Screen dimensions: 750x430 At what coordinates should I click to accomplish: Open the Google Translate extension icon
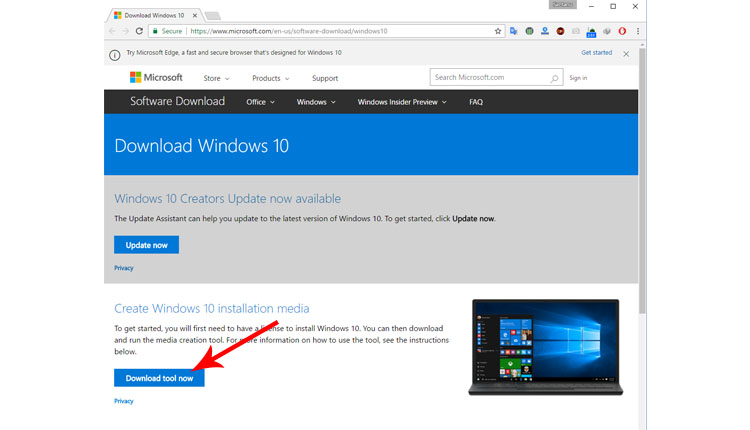click(514, 31)
